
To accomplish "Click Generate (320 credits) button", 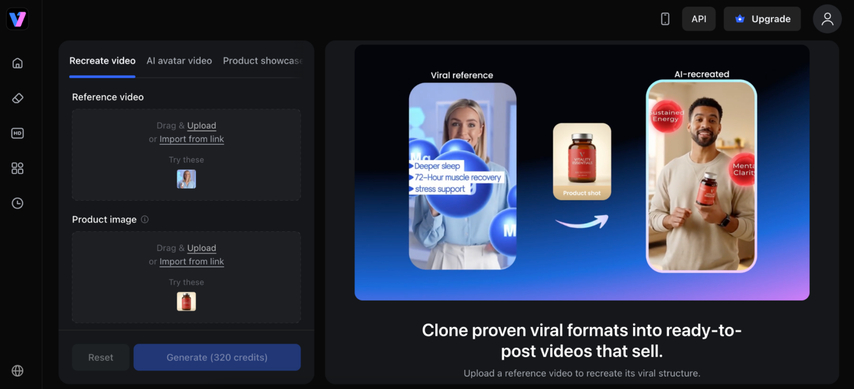I will coord(217,357).
